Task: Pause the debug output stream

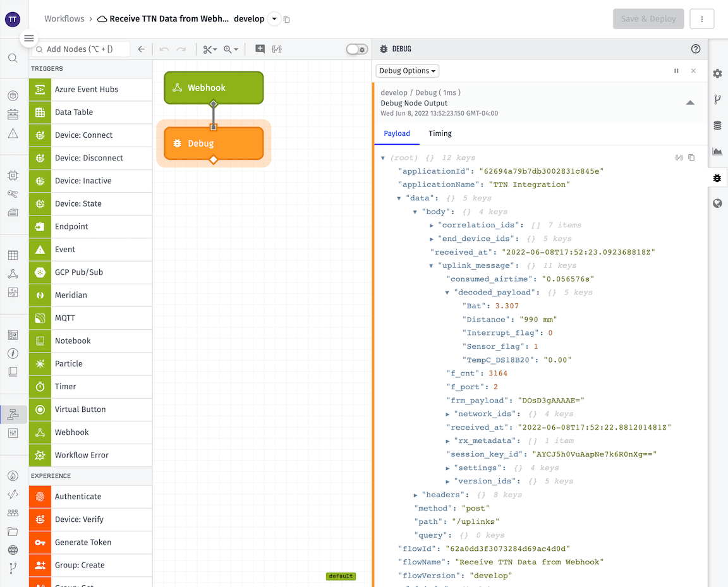Action: [x=676, y=71]
